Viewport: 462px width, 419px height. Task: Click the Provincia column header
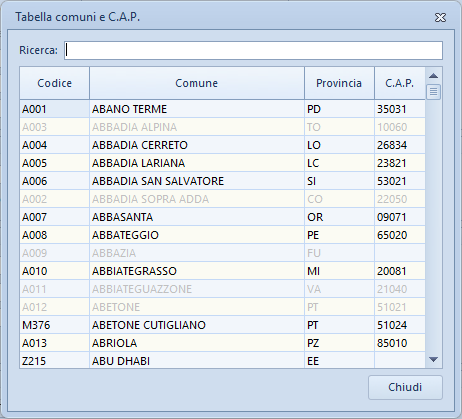[339, 83]
